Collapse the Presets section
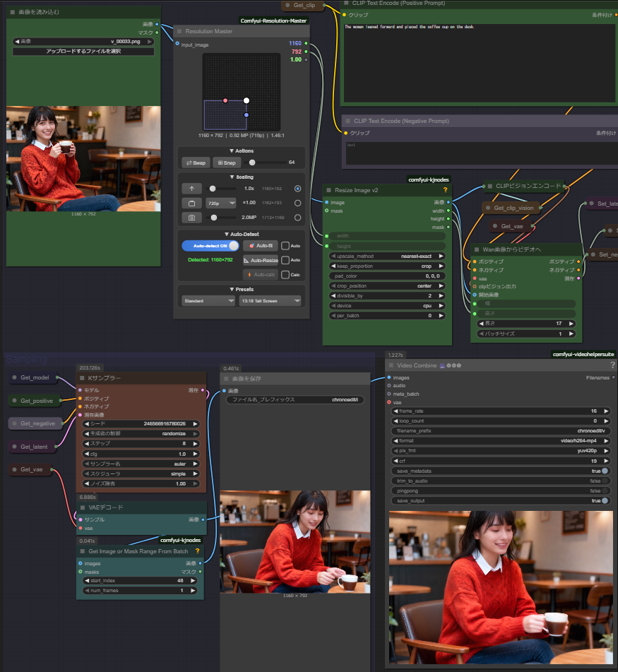The image size is (618, 672). click(242, 289)
